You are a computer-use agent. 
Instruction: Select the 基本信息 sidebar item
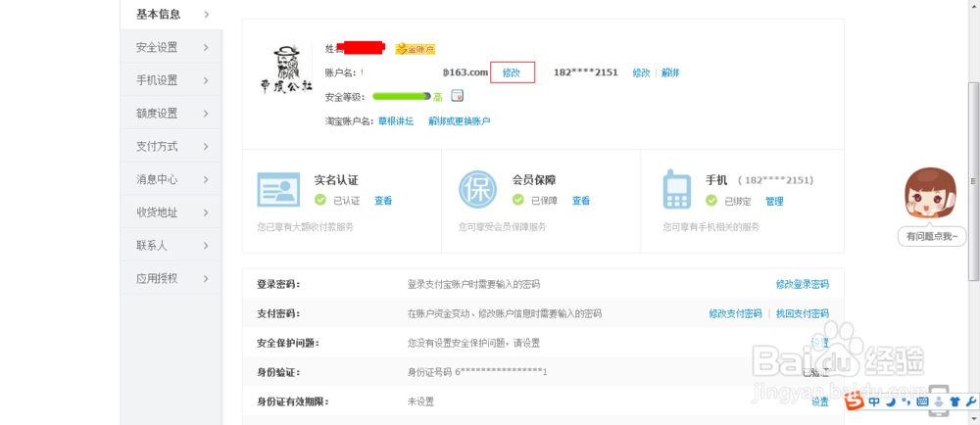click(171, 15)
